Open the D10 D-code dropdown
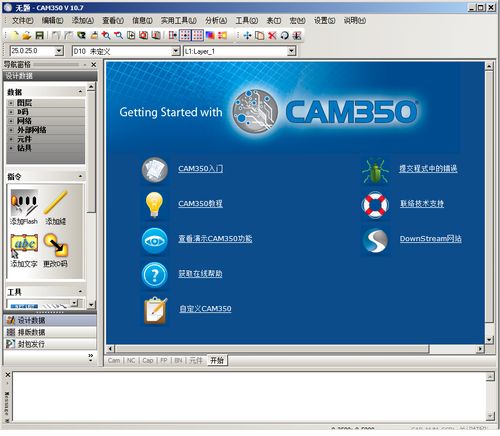The height and width of the screenshot is (436, 500). click(x=176, y=51)
